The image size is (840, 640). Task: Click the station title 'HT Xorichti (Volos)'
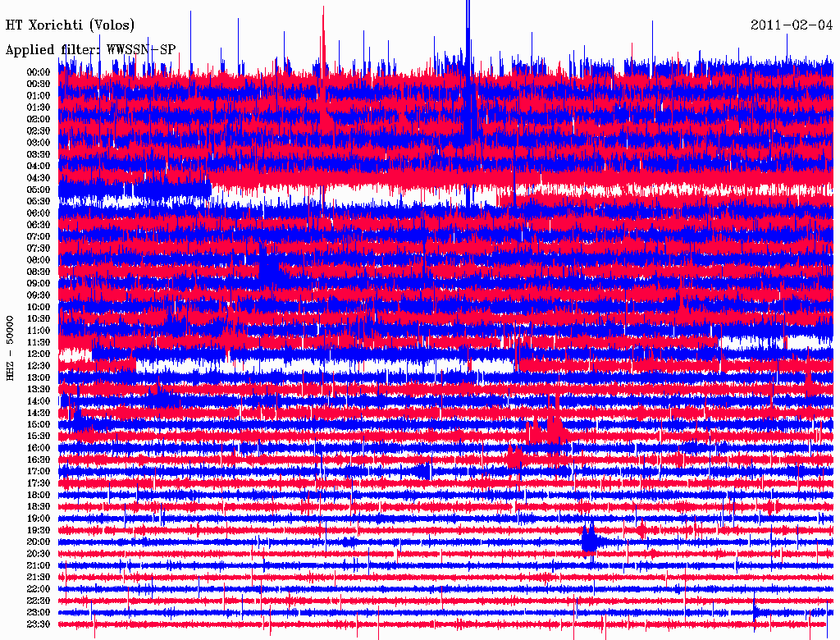[x=70, y=25]
